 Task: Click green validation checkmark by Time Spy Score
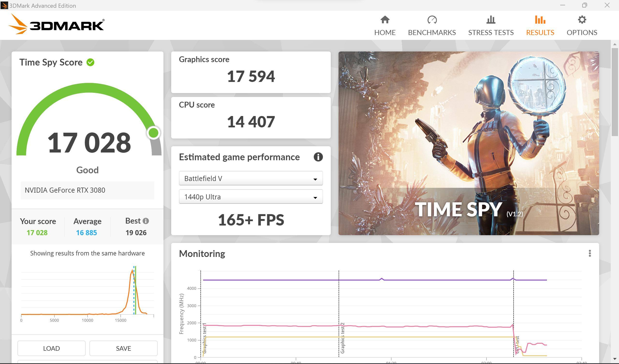click(x=90, y=62)
